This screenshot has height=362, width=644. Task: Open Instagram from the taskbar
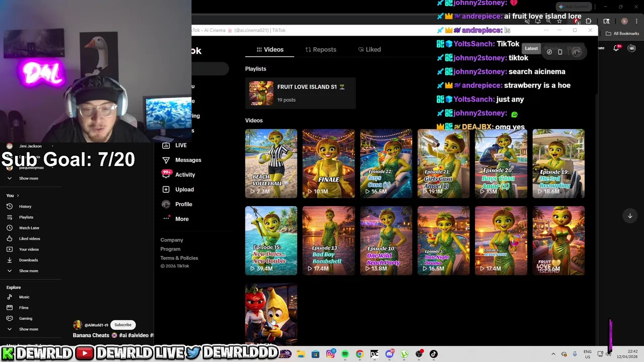[331, 354]
